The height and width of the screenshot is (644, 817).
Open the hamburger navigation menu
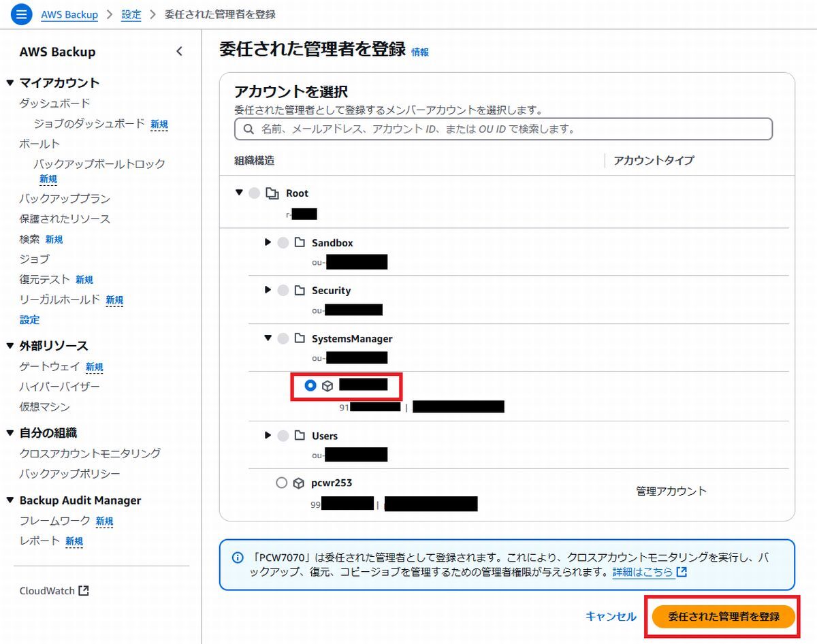[x=21, y=14]
